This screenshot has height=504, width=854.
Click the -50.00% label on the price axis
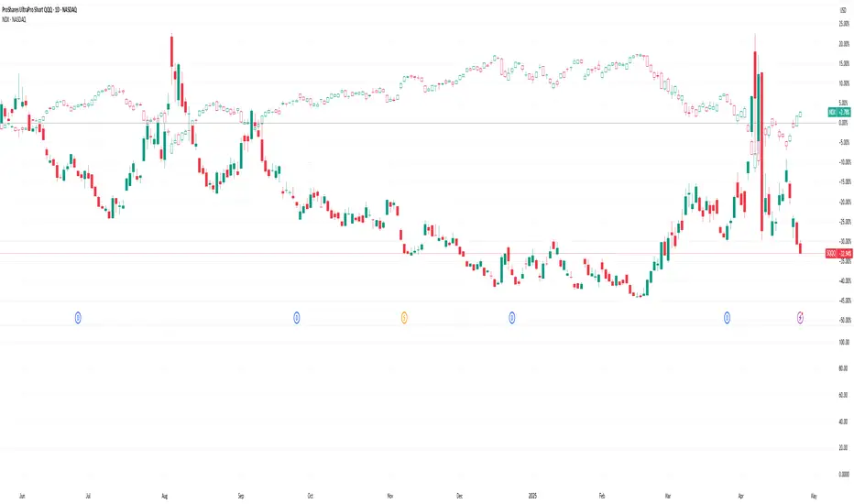(x=844, y=321)
